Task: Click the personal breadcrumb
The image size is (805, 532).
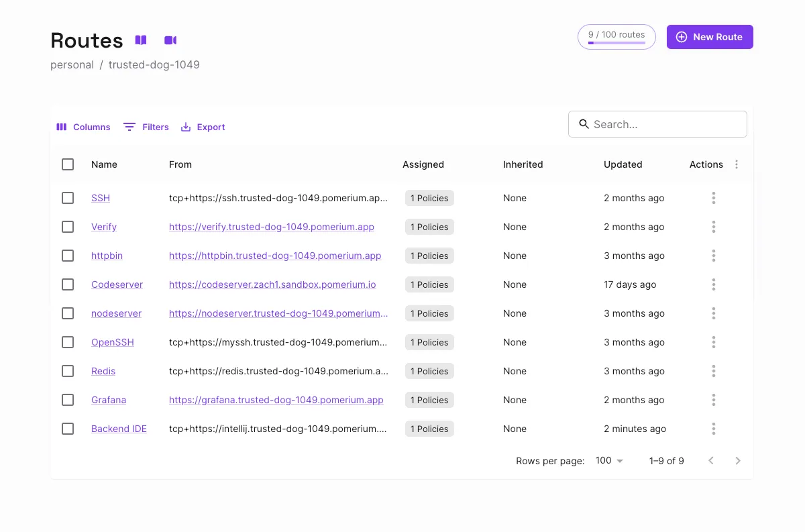Action: pyautogui.click(x=72, y=65)
